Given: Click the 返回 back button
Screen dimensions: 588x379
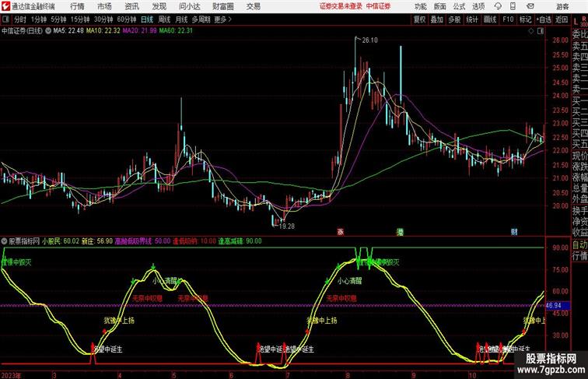Looking at the screenshot, I should (x=562, y=19).
